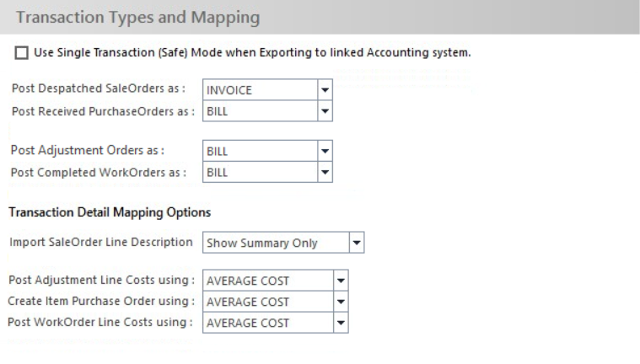Open arrow of Import SaleOrder Line Description
640x364 pixels.
click(x=357, y=243)
